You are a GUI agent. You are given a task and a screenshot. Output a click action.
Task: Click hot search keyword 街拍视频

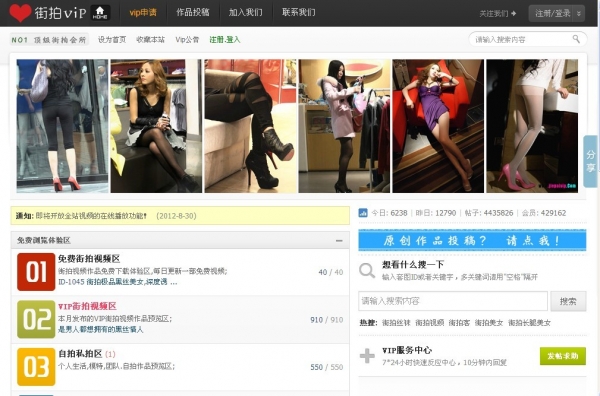click(430, 323)
